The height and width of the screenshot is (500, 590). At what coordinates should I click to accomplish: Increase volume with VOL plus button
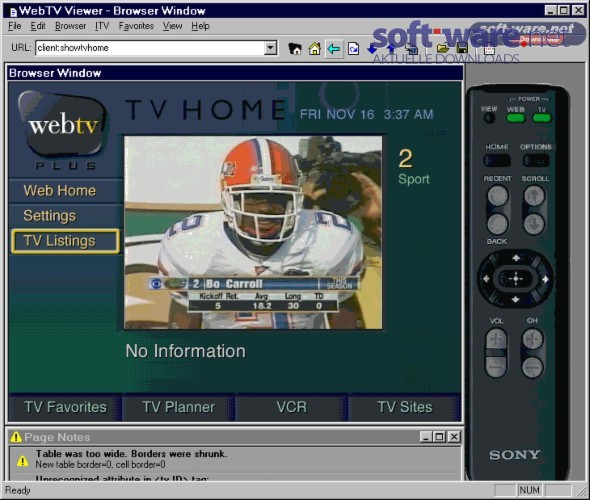pos(496,339)
